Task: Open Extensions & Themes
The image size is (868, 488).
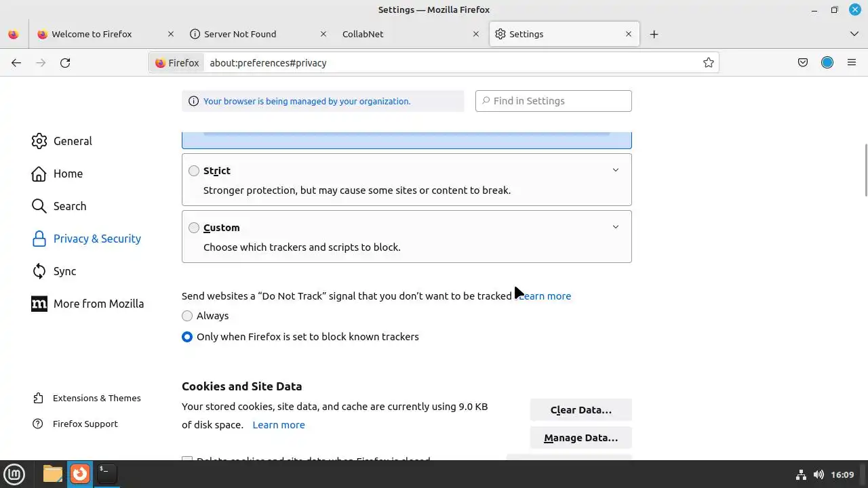Action: click(96, 398)
